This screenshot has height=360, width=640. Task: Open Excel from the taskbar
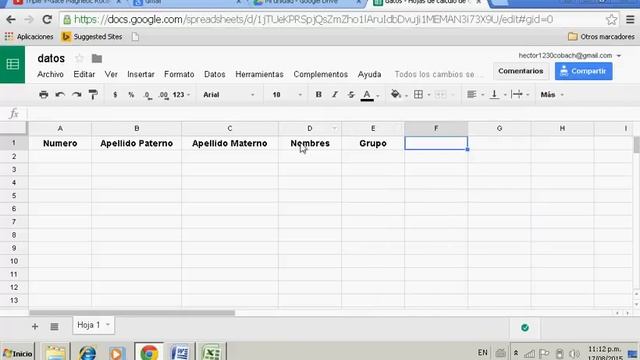pos(211,352)
